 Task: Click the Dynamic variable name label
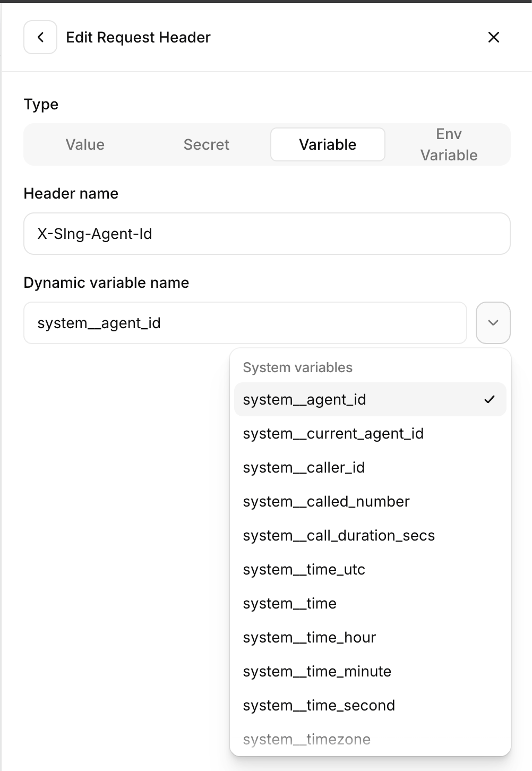[106, 282]
